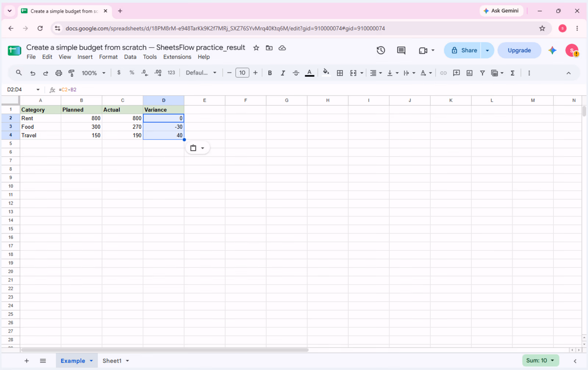Screen dimensions: 588x370
Task: Click the Upgrade button
Action: [x=519, y=50]
